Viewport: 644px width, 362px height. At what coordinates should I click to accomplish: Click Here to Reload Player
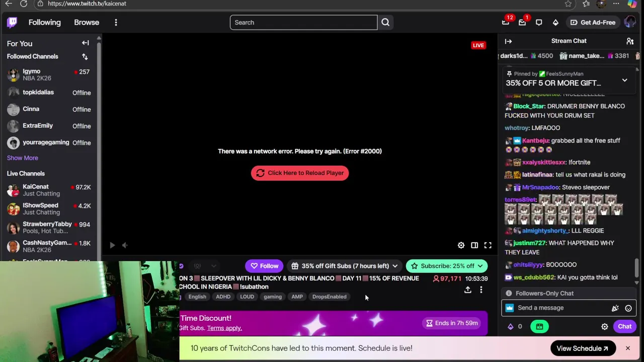tap(300, 173)
